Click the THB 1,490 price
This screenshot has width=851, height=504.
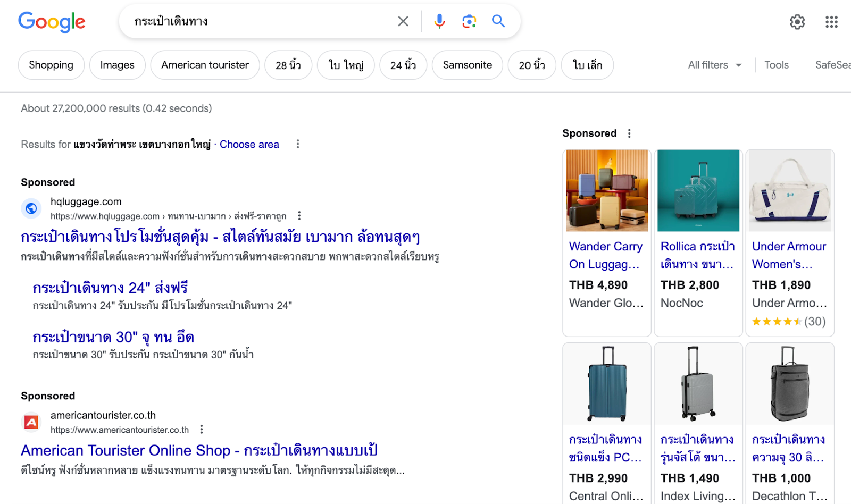pyautogui.click(x=690, y=478)
